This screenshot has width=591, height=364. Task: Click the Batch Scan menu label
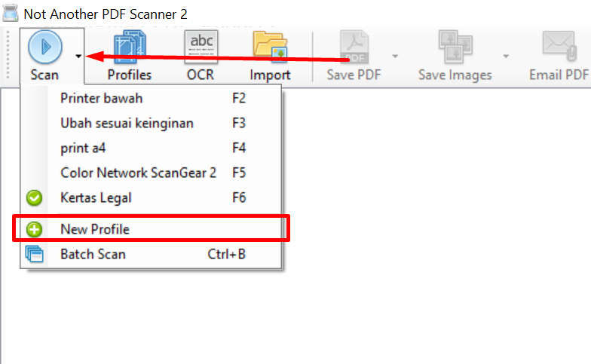tap(93, 254)
